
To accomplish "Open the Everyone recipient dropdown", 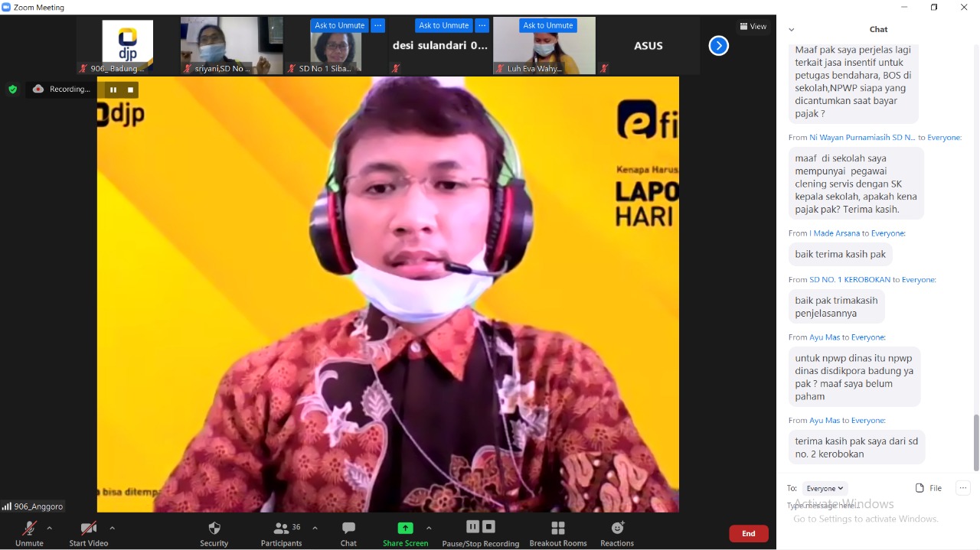I will [x=825, y=488].
